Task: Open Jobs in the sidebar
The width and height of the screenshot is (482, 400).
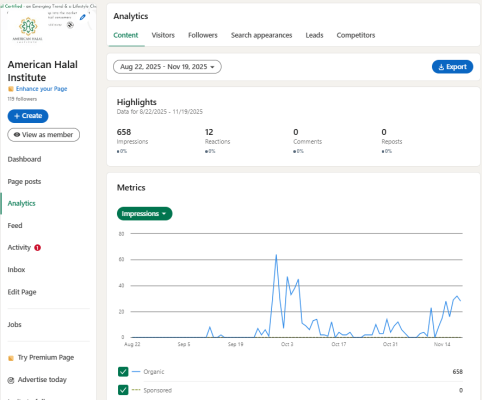Action: 14,325
